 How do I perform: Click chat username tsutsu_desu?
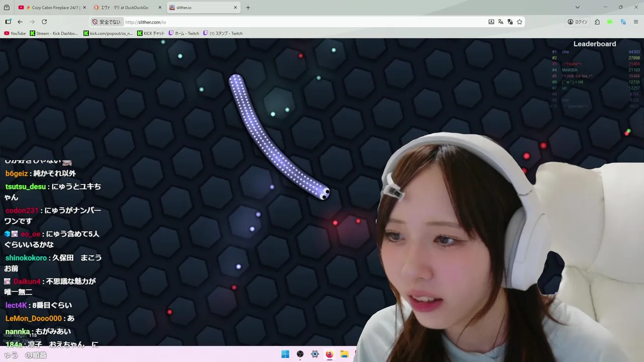pos(26,187)
